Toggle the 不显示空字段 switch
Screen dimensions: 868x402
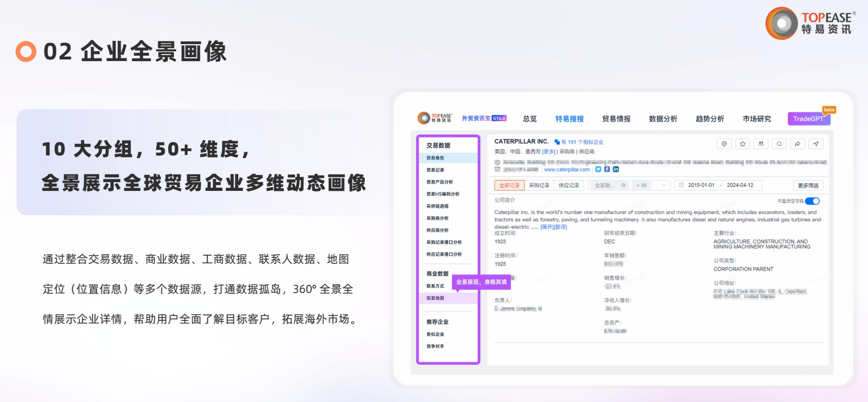(x=812, y=201)
